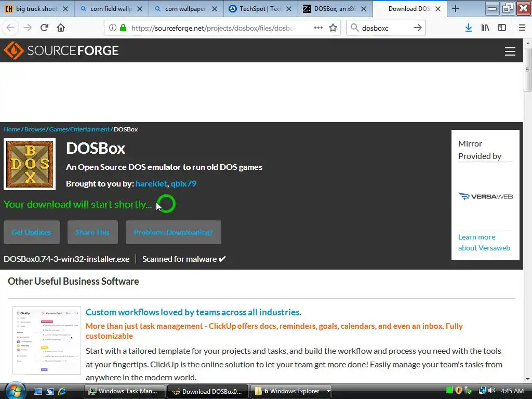Switch to the 'corn wallpaper' tab
This screenshot has height=399, width=532.
185,9
